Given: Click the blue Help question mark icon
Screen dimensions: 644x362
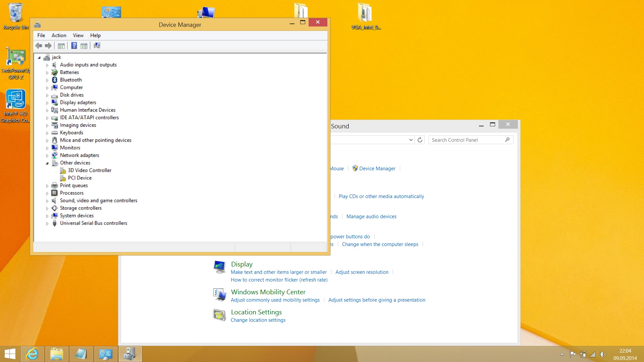Looking at the screenshot, I should click(x=74, y=46).
